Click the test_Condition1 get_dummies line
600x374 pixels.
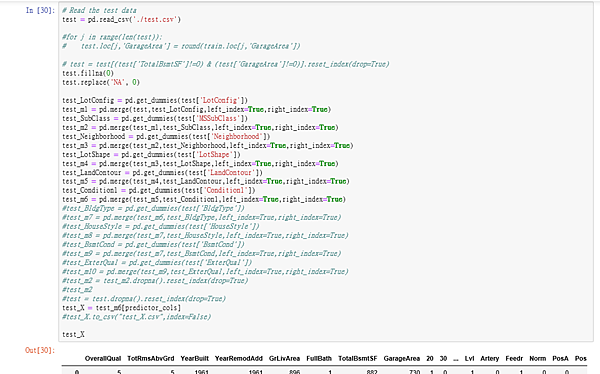point(159,190)
